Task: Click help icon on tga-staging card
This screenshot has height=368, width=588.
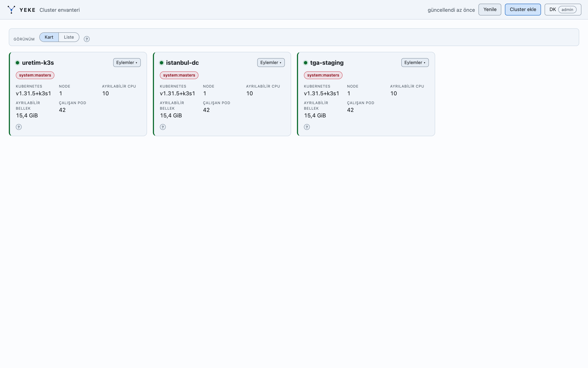Action: coord(307,127)
